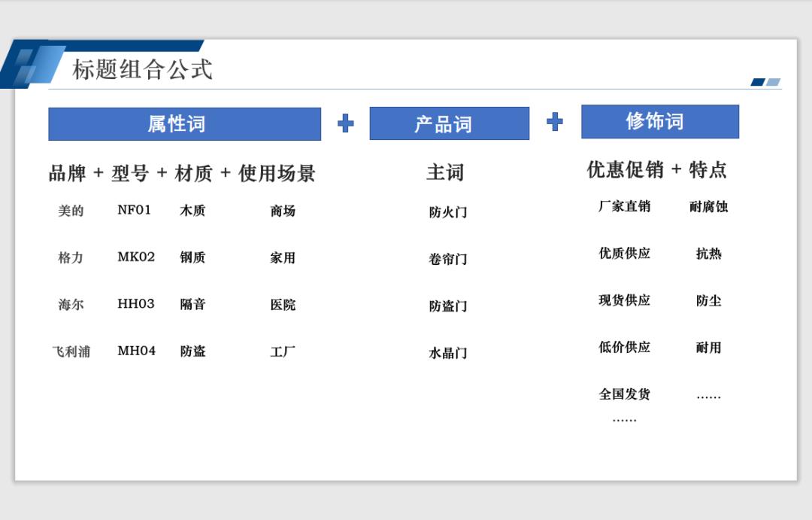This screenshot has height=520, width=812.
Task: Expand the 使用场景 attribute list
Action: pyautogui.click(x=279, y=173)
